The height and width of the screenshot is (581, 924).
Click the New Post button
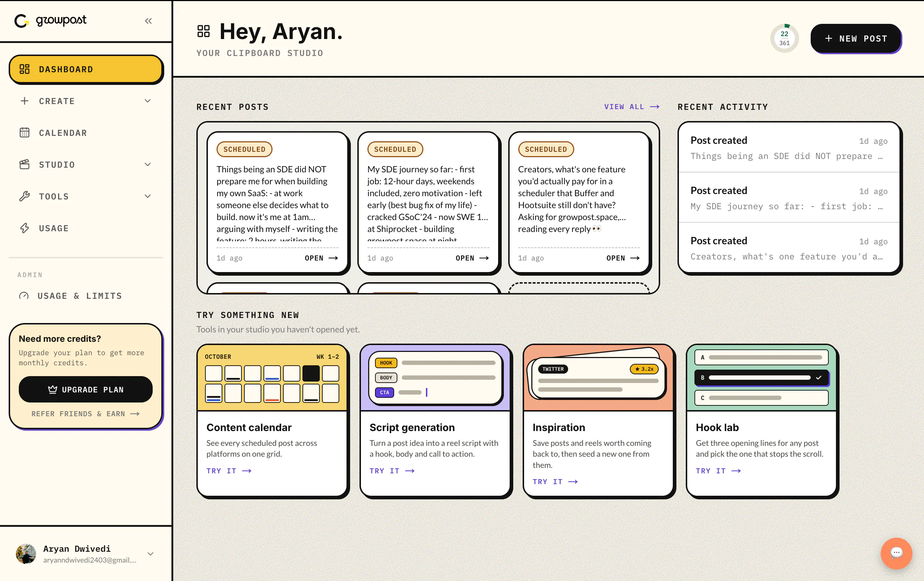pyautogui.click(x=856, y=38)
